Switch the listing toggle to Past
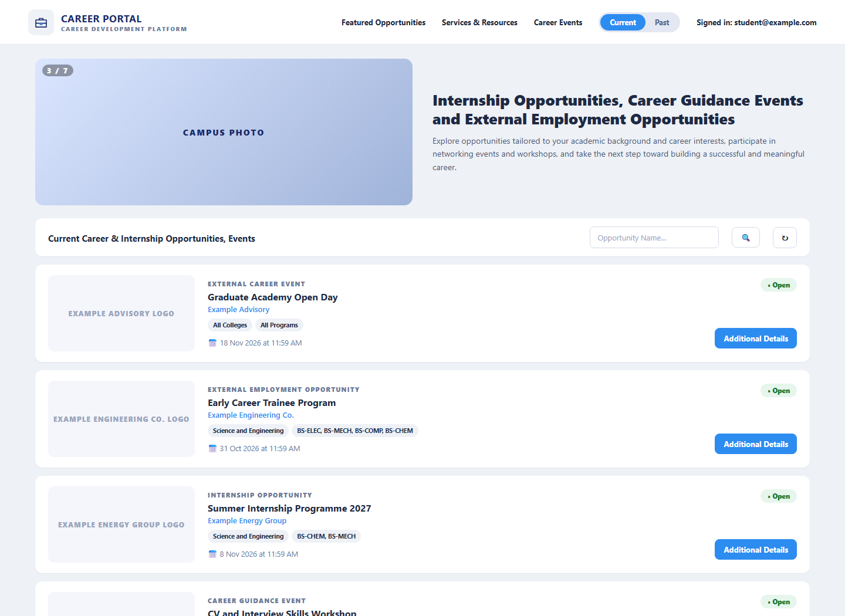The height and width of the screenshot is (616, 845). (662, 22)
